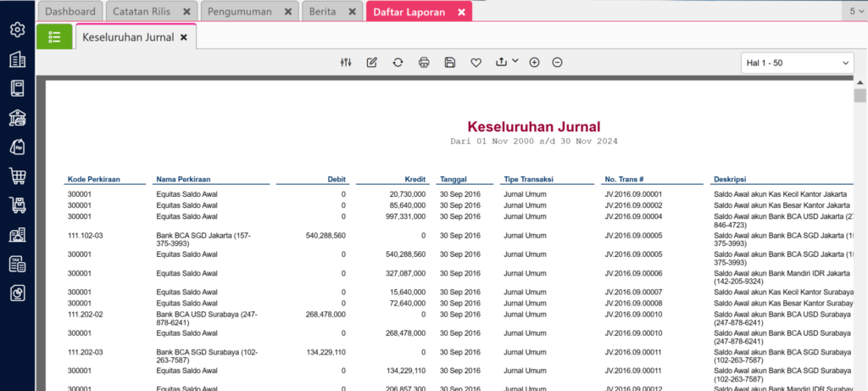Switch to the Pengumuman tab
This screenshot has width=868, height=391.
[x=240, y=12]
